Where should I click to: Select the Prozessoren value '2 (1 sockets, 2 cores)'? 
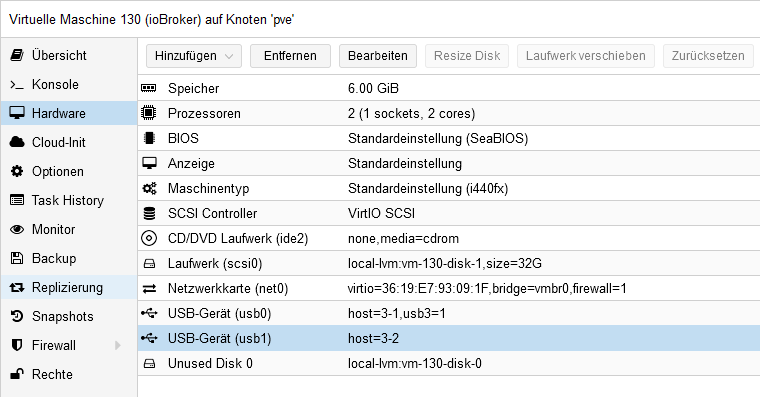click(412, 113)
